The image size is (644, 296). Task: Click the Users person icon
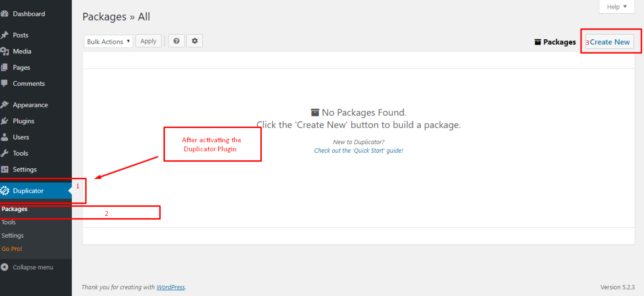tap(5, 137)
